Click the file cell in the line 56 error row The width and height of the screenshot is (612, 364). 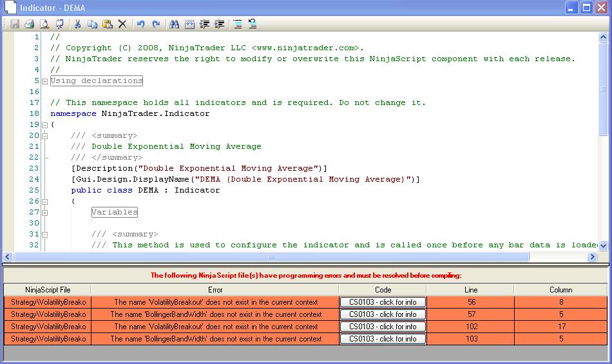tap(48, 302)
